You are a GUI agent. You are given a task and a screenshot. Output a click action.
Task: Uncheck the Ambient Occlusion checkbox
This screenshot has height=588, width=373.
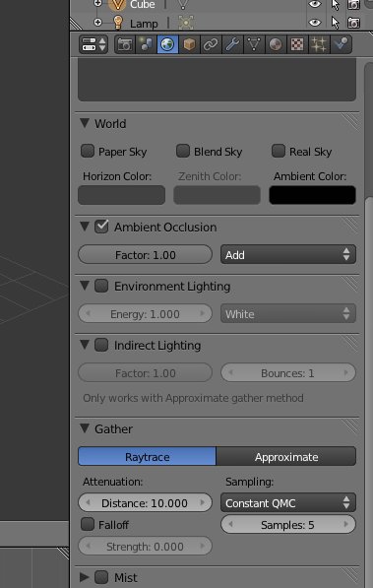pyautogui.click(x=101, y=227)
